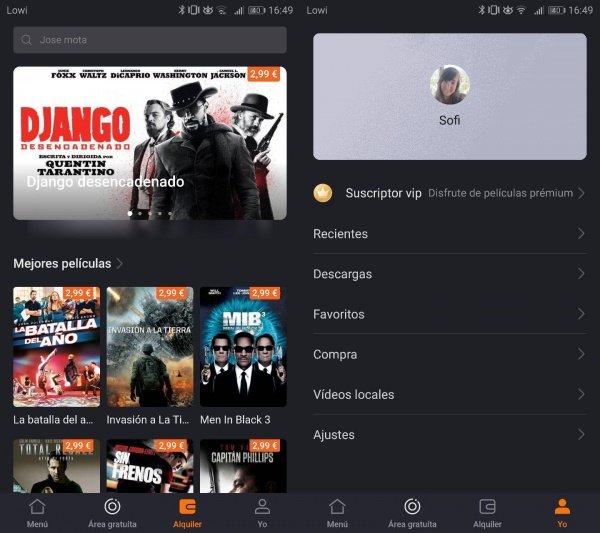This screenshot has width=600, height=533.
Task: Tap price tag on Capitán Phillips
Action: coord(265,445)
